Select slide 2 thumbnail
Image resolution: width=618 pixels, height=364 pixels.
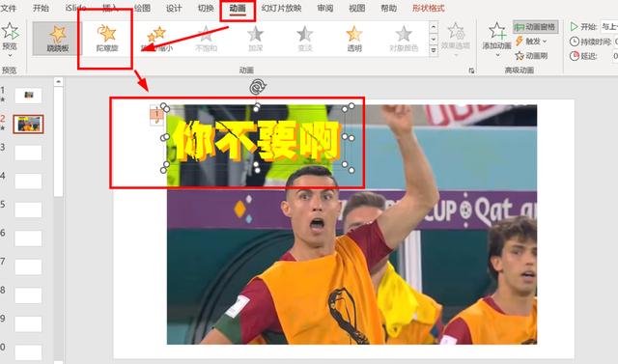click(28, 125)
